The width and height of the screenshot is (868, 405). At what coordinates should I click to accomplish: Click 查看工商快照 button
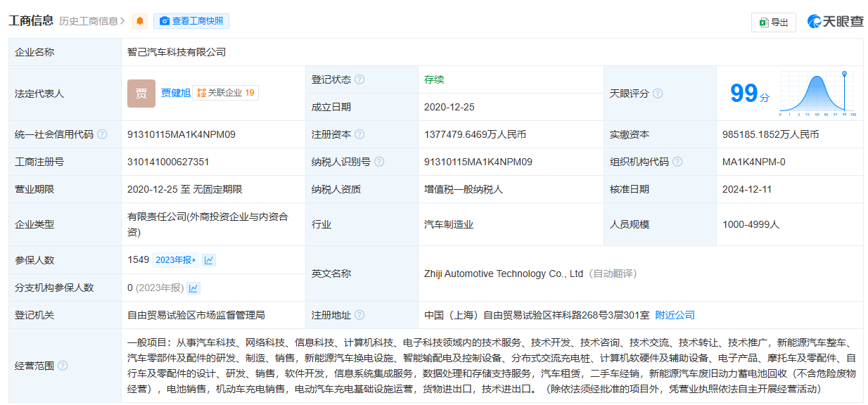click(x=191, y=21)
